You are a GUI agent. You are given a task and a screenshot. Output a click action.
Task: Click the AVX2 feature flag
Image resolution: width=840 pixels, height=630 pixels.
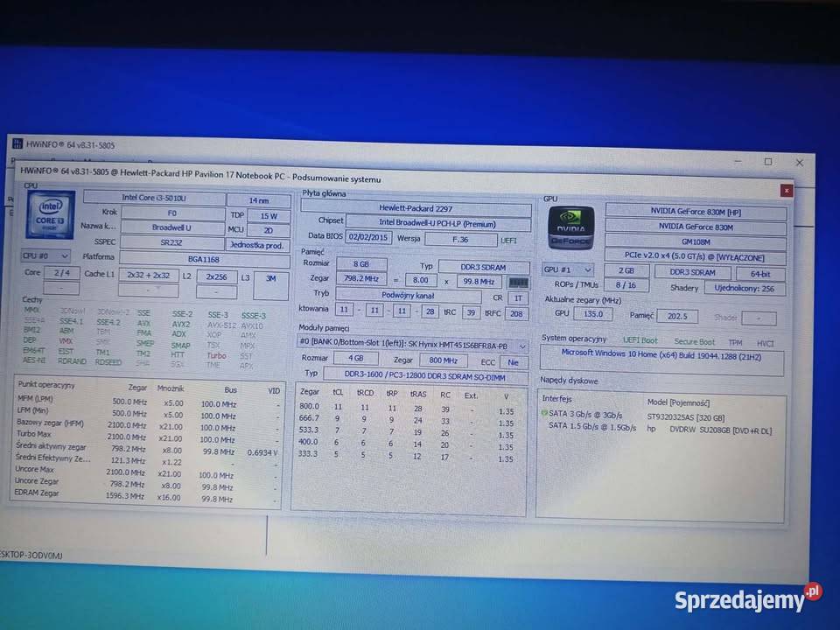point(181,324)
